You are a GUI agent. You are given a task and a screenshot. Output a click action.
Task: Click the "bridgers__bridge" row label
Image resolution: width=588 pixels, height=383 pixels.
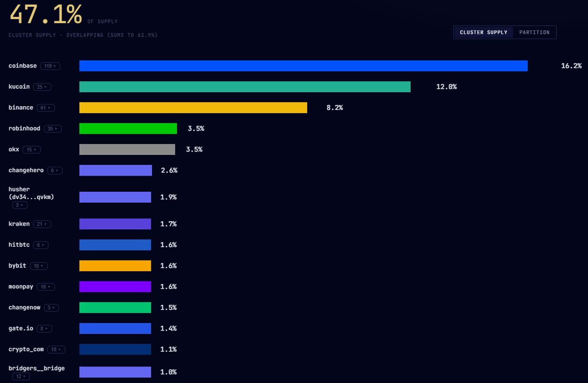[x=37, y=368]
